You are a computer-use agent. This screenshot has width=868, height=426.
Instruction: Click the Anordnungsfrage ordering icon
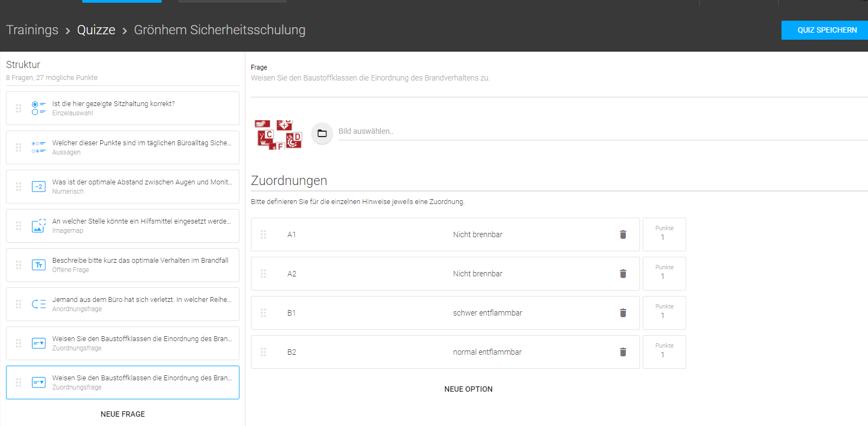39,304
